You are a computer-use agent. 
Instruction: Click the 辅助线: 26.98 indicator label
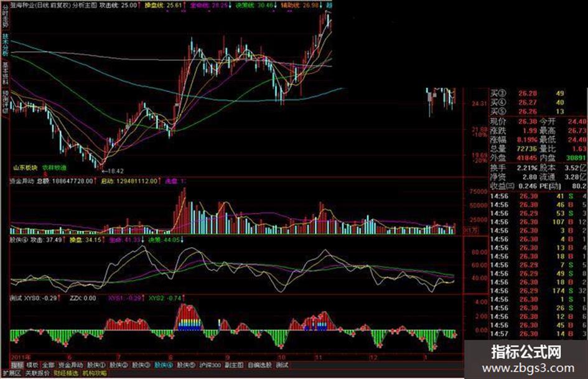click(302, 5)
